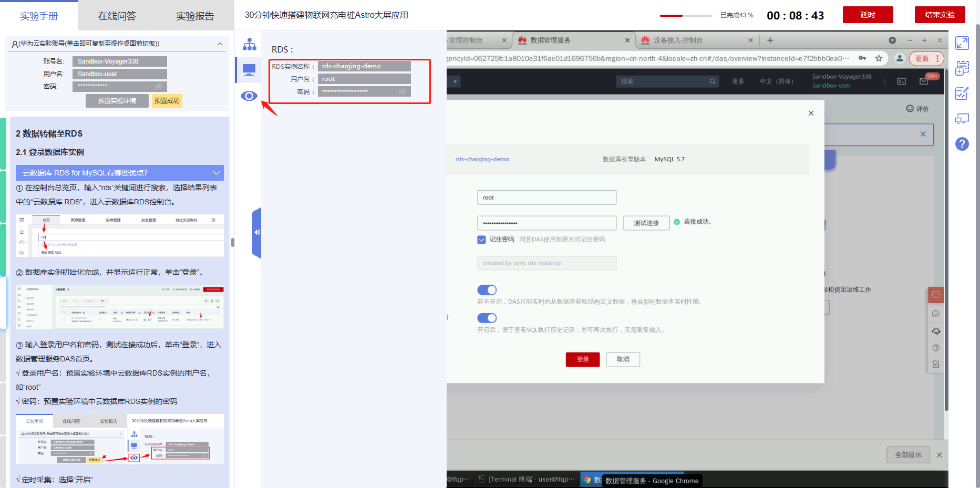
Task: Toggle the 记住密码 checkbox
Action: 481,240
